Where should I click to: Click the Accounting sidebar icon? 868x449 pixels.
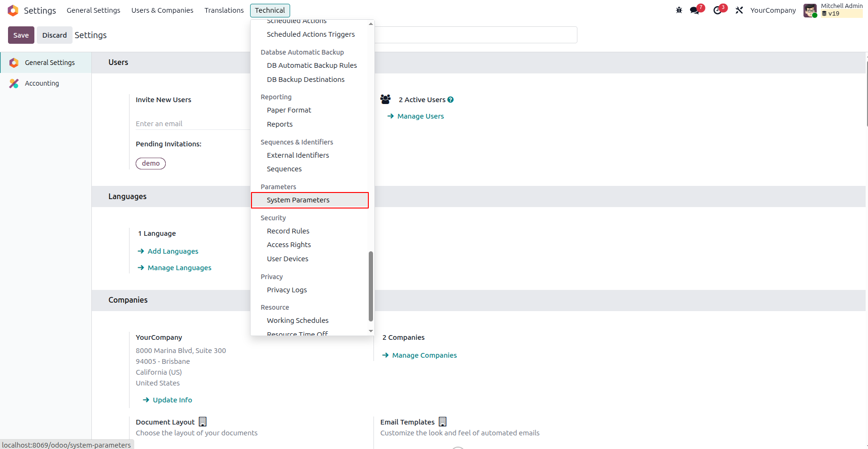tap(14, 83)
